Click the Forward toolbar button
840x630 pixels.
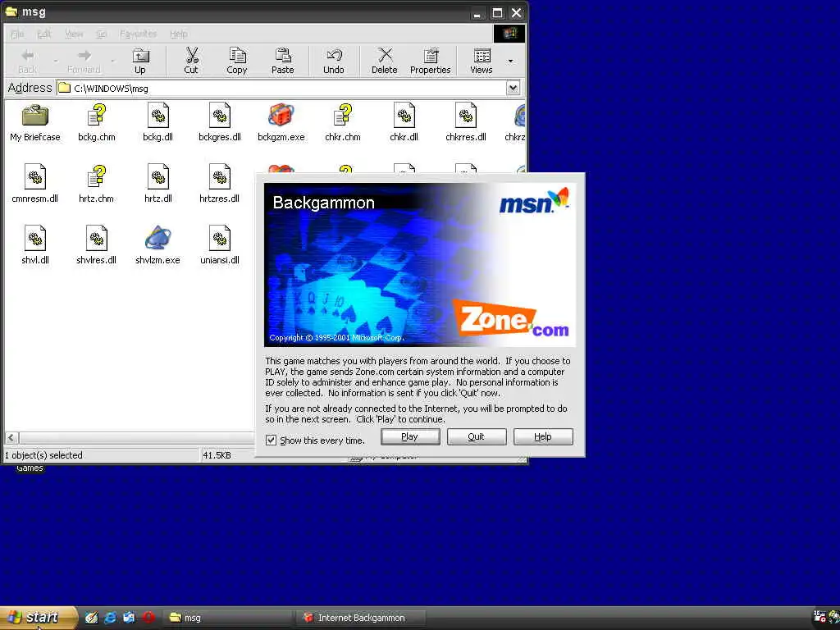pos(84,61)
